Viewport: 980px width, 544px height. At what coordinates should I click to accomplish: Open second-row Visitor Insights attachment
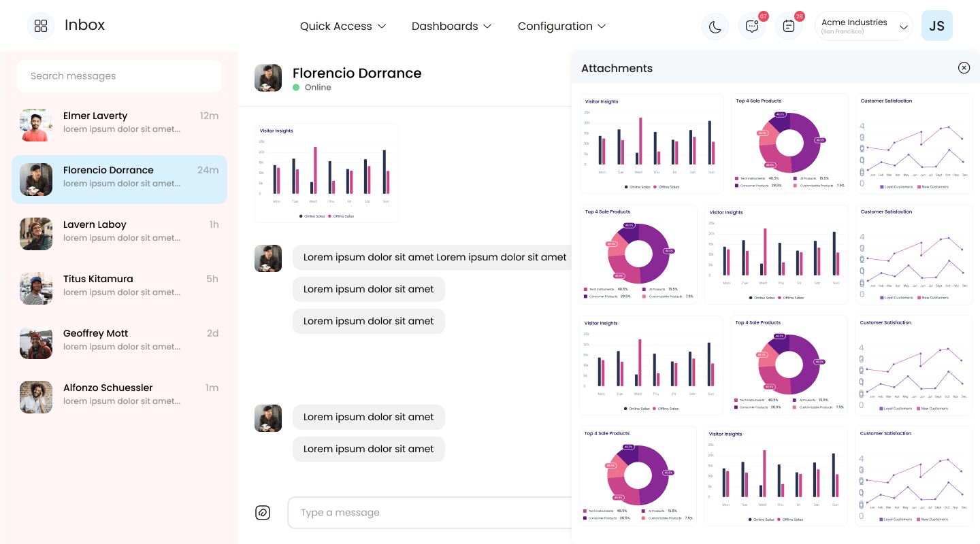click(777, 254)
